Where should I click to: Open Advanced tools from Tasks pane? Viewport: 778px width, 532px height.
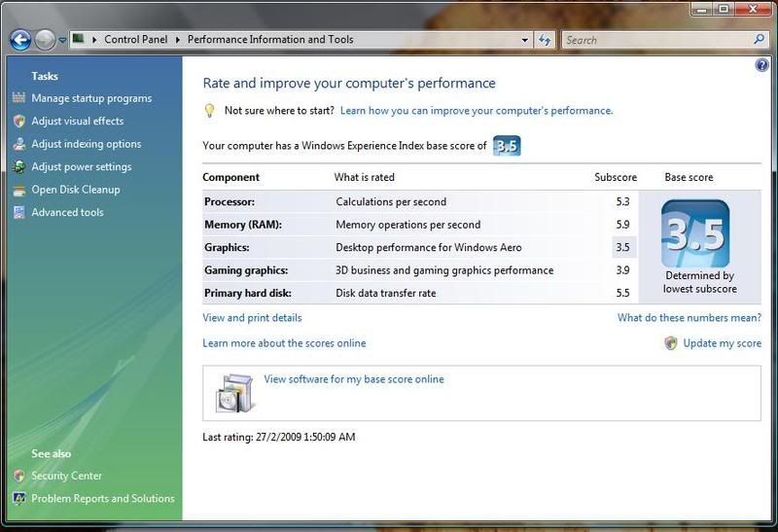[67, 212]
